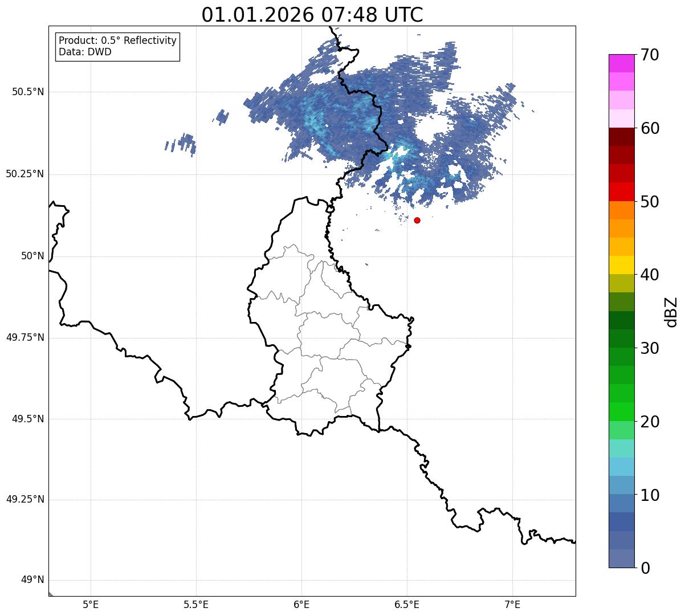The width and height of the screenshot is (685, 616).
Task: Click the light cyan swatch above the 10 tick
Action: [622, 467]
